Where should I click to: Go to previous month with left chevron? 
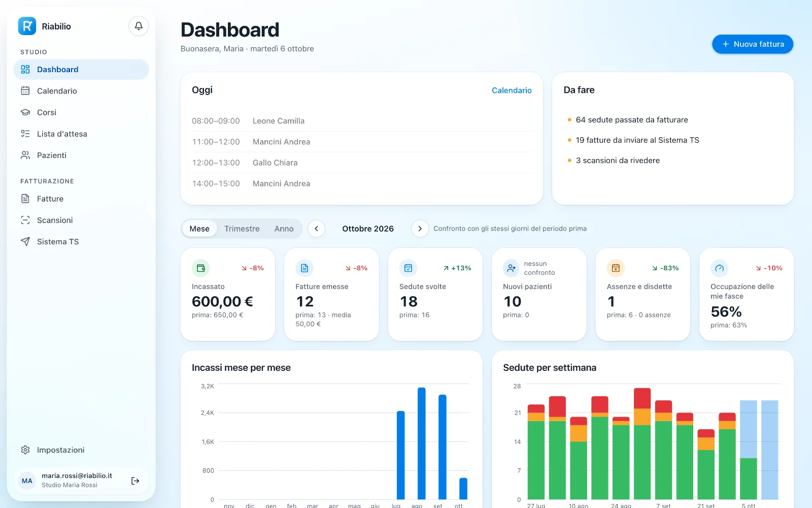(316, 229)
